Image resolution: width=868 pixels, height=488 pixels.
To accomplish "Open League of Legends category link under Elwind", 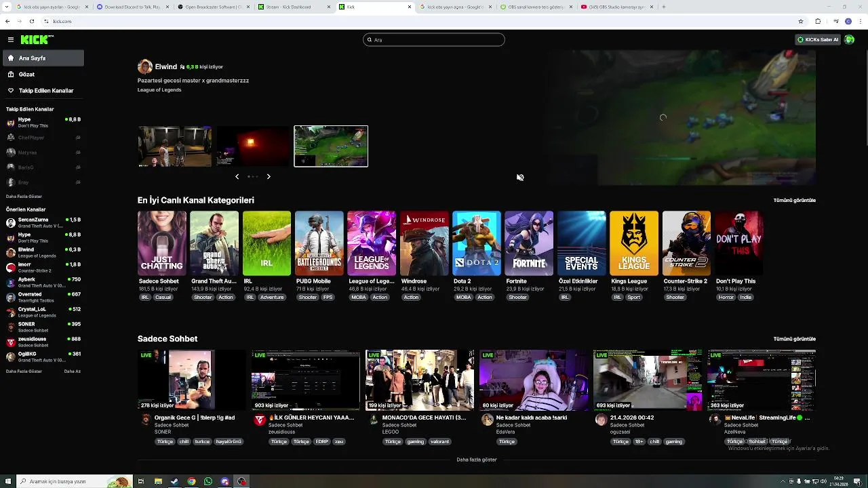I will point(159,89).
